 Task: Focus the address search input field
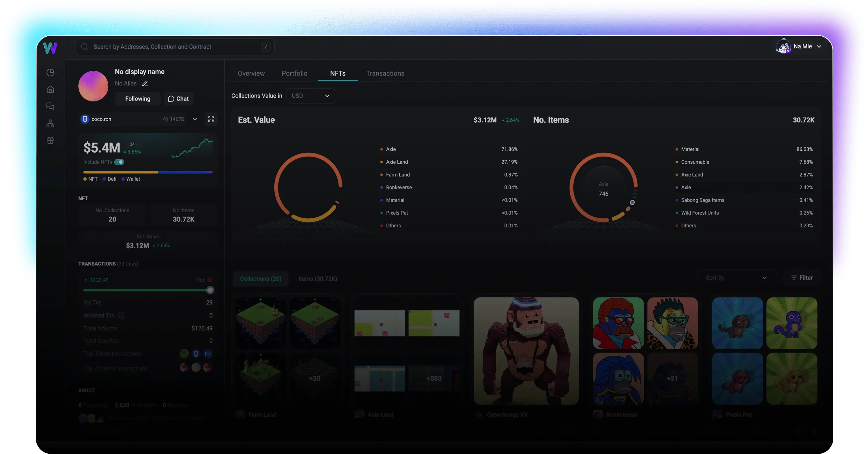(x=175, y=47)
